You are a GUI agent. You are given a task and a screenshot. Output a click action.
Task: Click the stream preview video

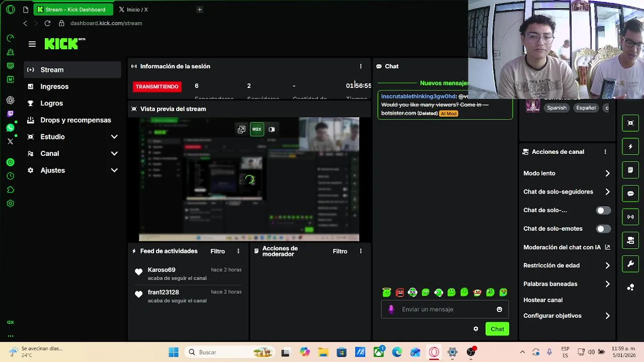coord(249,179)
